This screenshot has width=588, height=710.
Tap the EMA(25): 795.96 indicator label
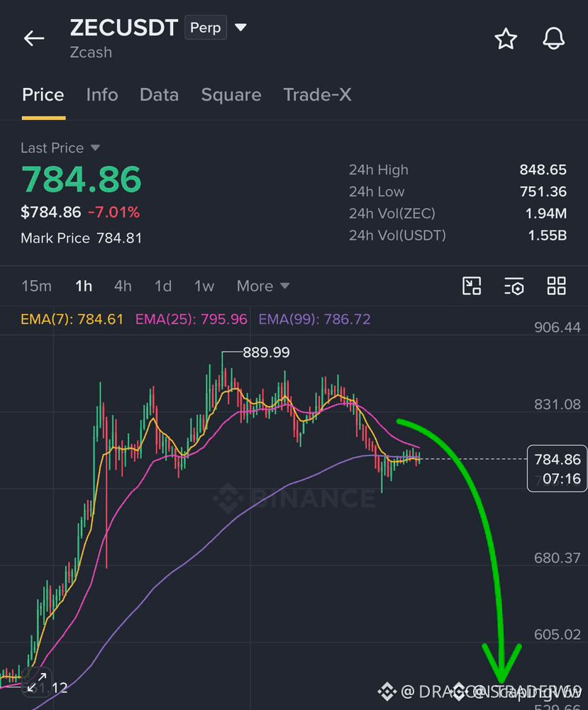192,319
